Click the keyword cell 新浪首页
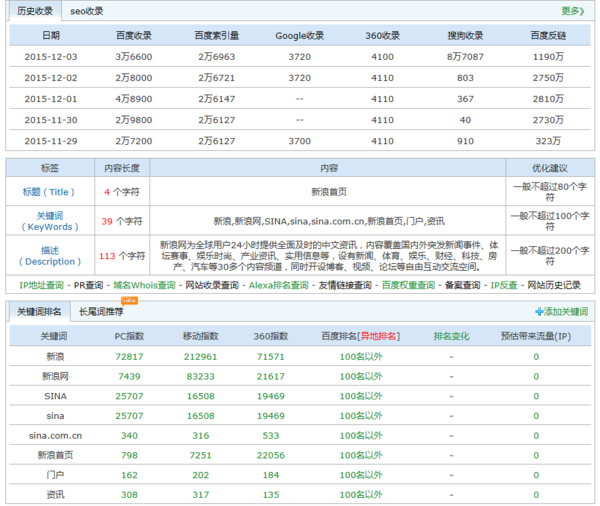The width and height of the screenshot is (600, 506). pyautogui.click(x=55, y=455)
